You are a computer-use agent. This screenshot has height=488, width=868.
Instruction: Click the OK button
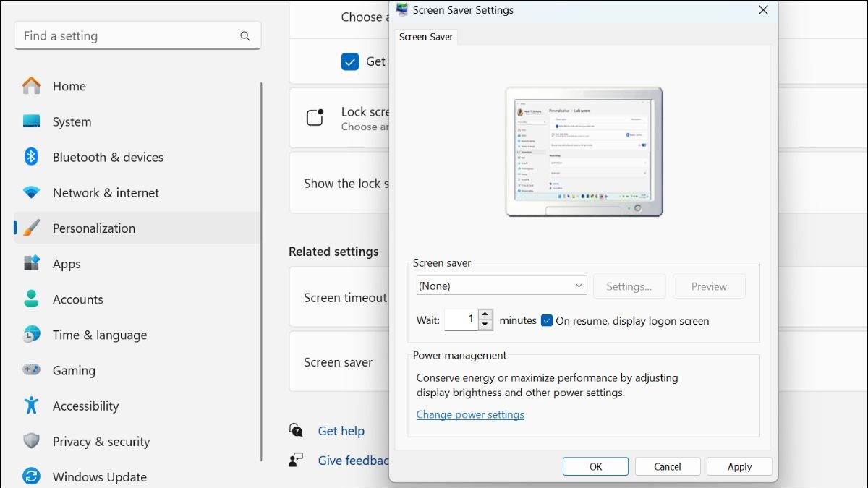595,466
